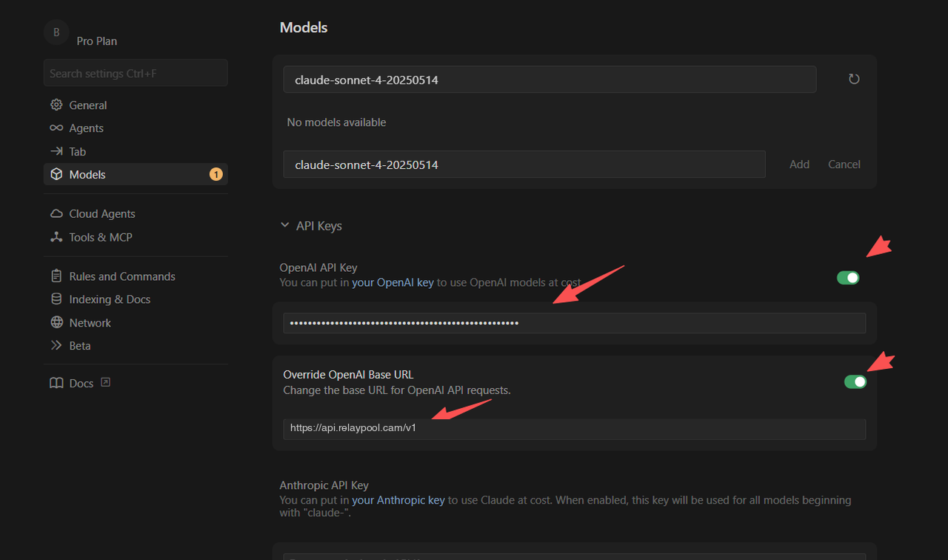Cancel adding the custom model
Screen dimensions: 948x560
[x=844, y=164]
